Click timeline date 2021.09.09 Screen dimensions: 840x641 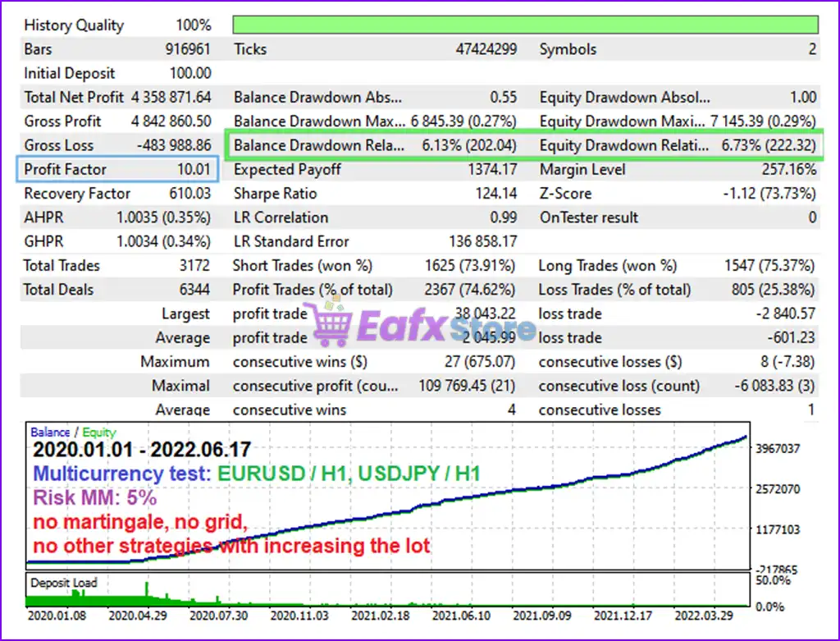(542, 616)
